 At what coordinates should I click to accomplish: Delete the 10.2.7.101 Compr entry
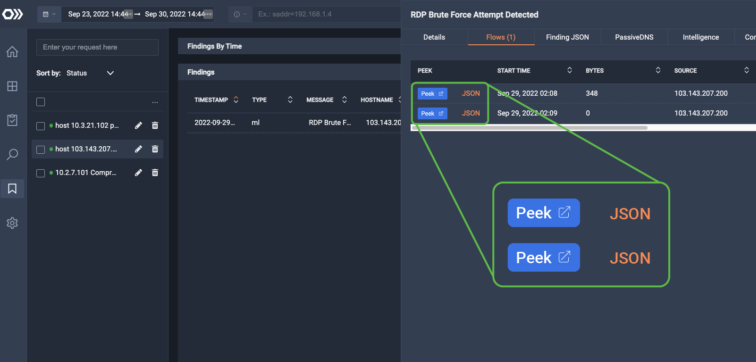click(x=155, y=173)
